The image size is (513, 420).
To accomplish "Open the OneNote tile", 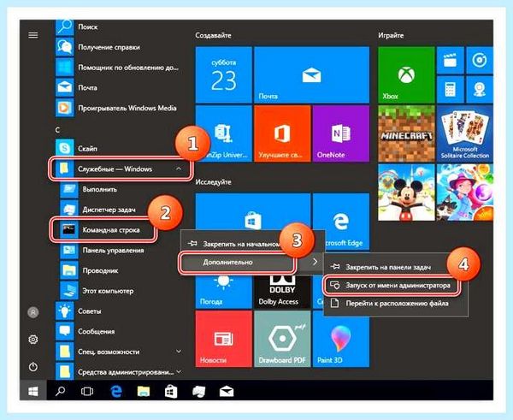I will coord(341,133).
